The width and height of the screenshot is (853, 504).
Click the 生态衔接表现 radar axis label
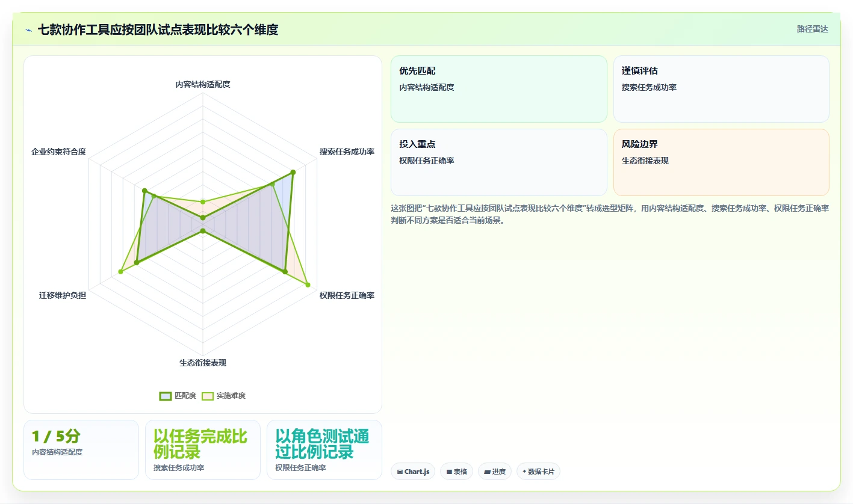coord(203,363)
